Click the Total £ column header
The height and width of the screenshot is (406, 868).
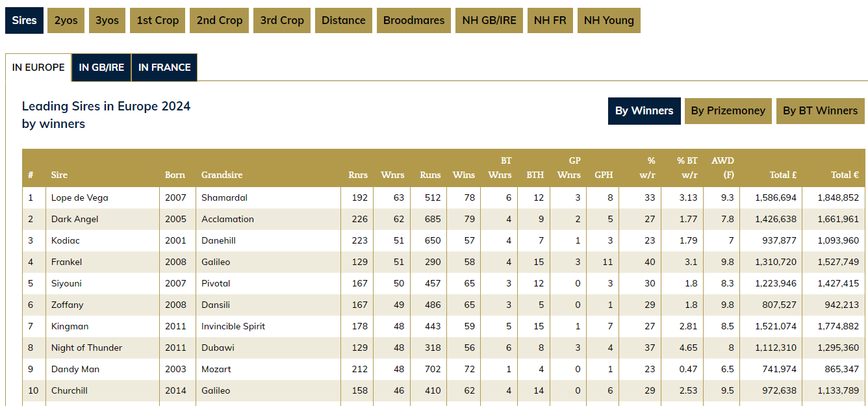(x=783, y=175)
